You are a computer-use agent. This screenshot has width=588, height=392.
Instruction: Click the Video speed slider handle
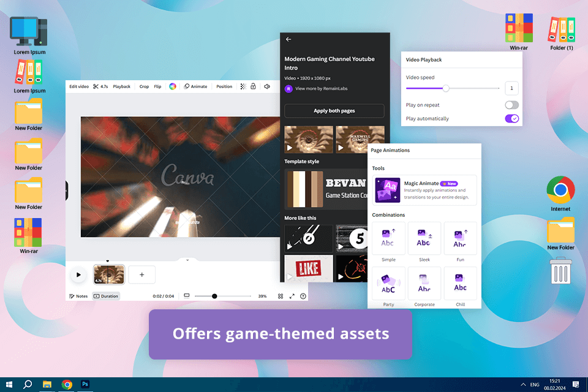coord(445,88)
